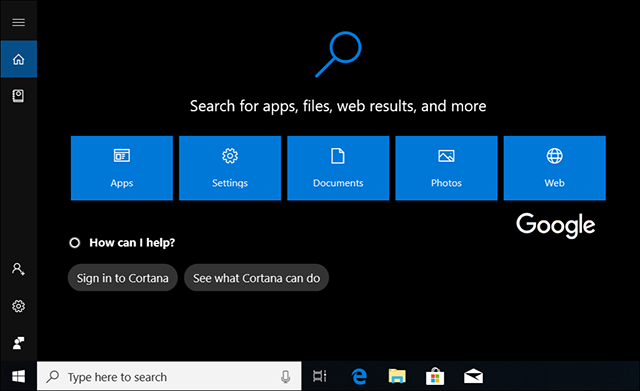Click See what Cortana can do
The image size is (640, 391).
pos(256,278)
